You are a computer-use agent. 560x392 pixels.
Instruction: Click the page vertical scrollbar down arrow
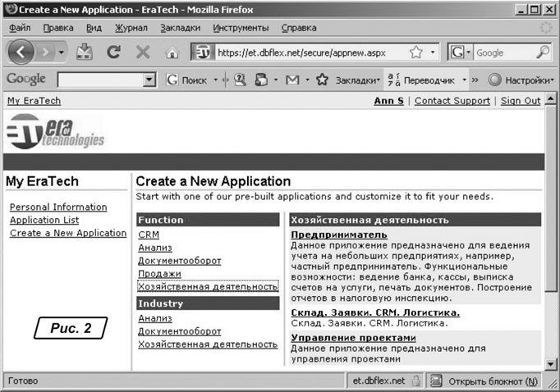[552, 362]
